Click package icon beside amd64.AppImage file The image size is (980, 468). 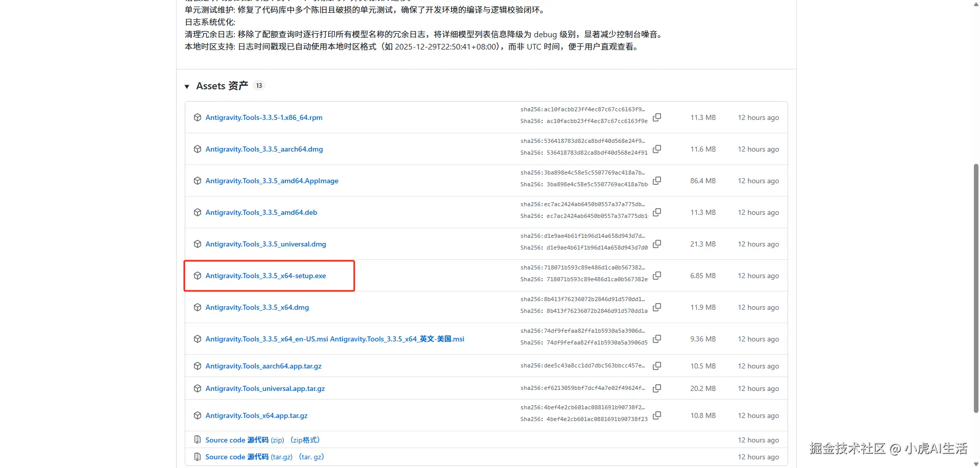tap(198, 181)
